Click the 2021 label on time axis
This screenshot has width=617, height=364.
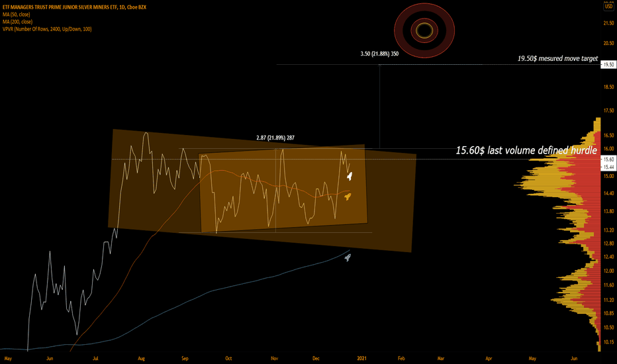click(x=361, y=359)
